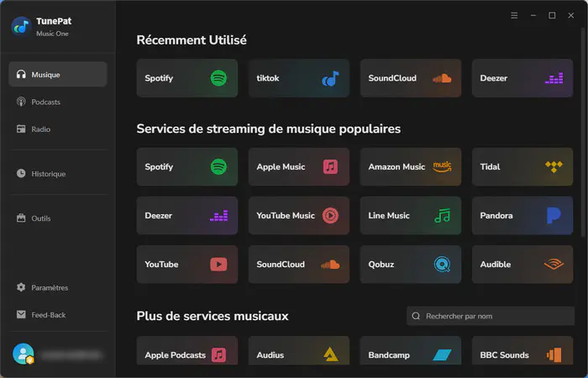
Task: Click the TunePat app logo icon
Action: click(x=21, y=26)
